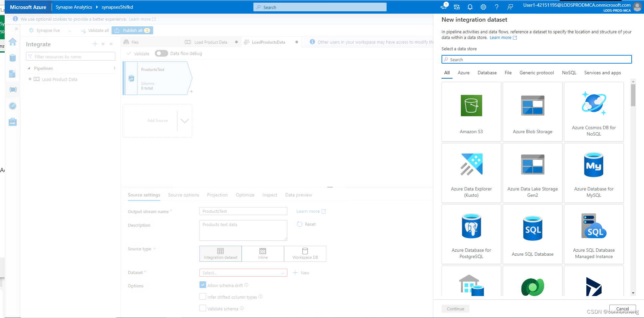Open the Monitor hub icon in sidebar
The height and width of the screenshot is (318, 644).
(13, 106)
